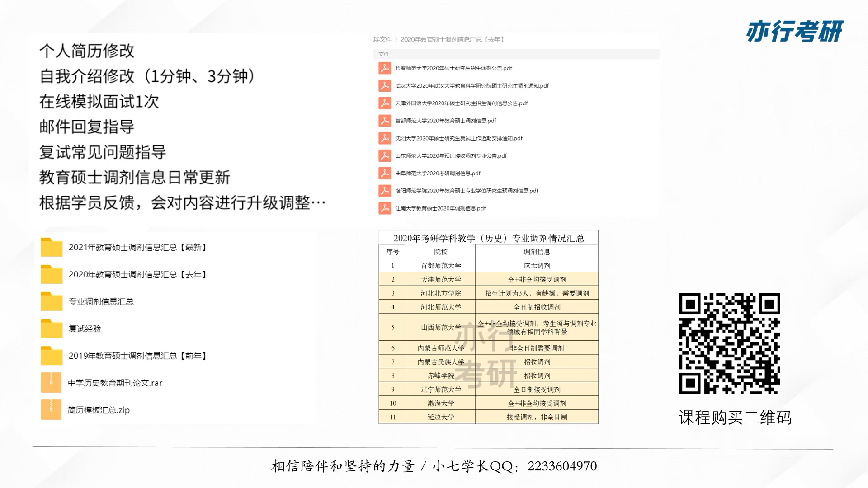Viewport: 868px width, 488px height.
Task: Click the 课程购买二维码 caption
Action: pos(735,418)
